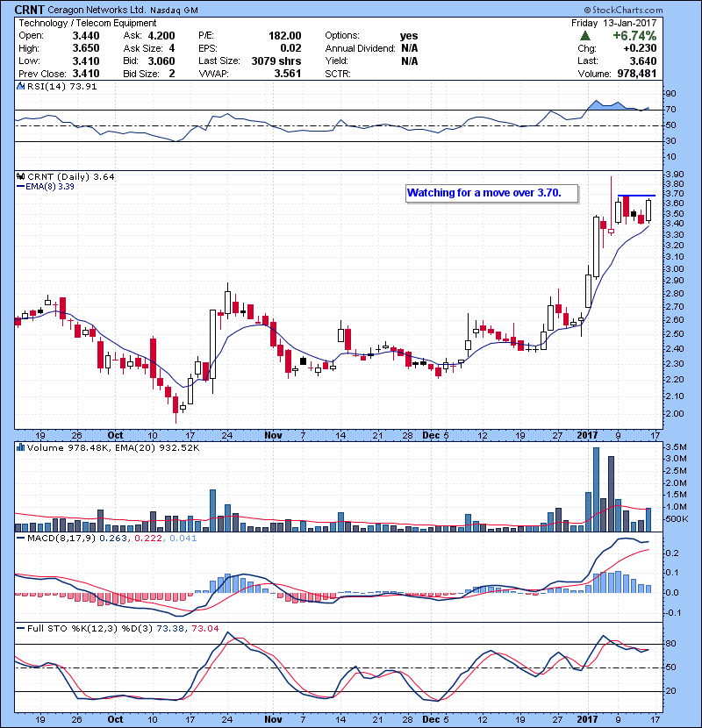Screen dimensions: 702x728
Task: Click the candlestick icon beside CRNT (Daily)
Action: pos(20,176)
